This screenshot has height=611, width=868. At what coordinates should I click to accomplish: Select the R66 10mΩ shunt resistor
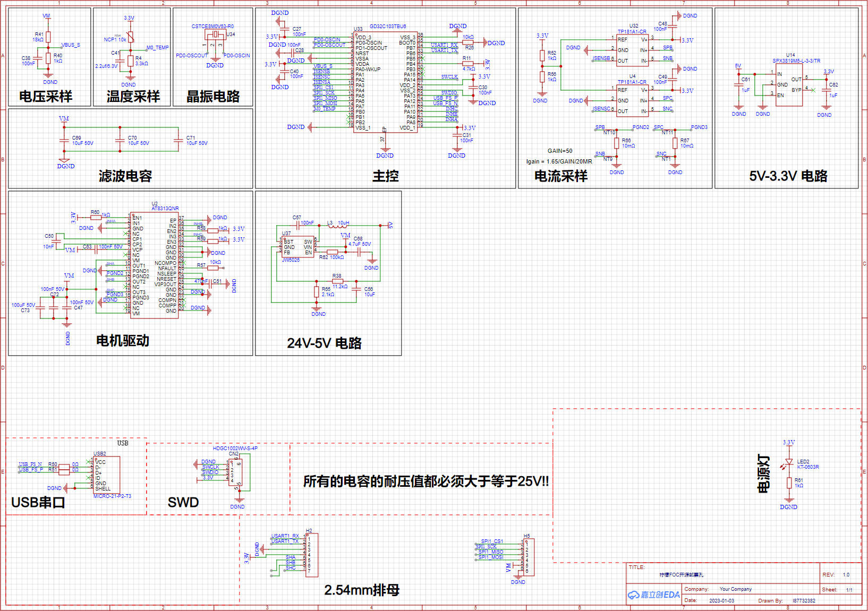(x=617, y=143)
